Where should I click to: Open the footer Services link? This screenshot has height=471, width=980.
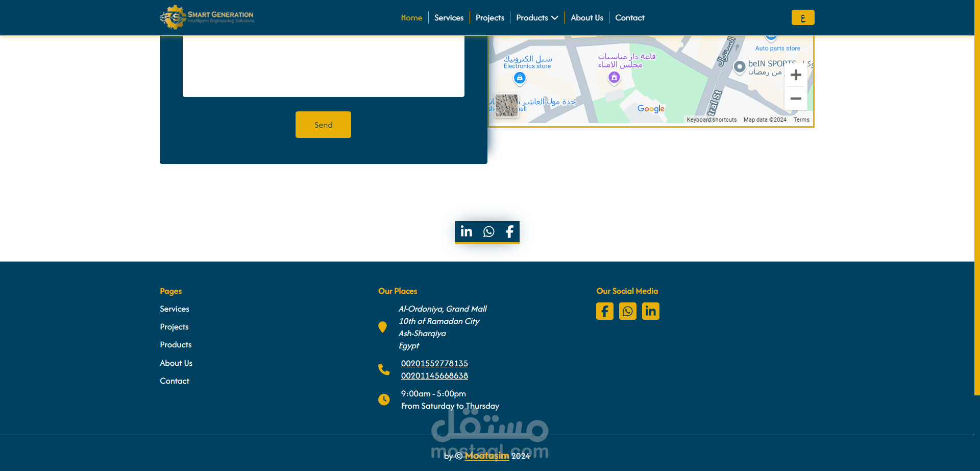[x=175, y=309]
